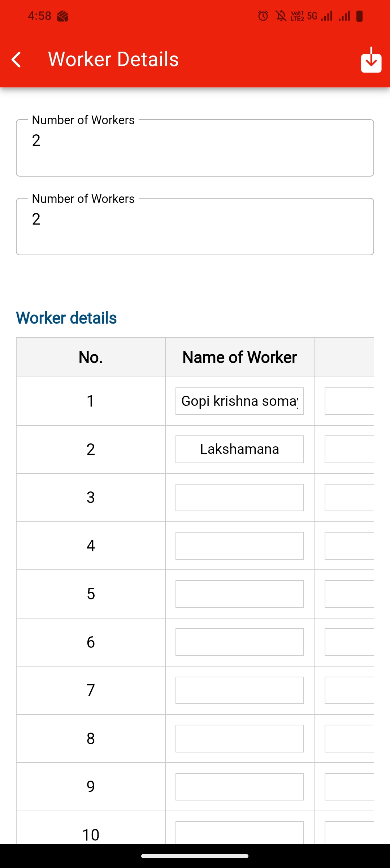Tap the 5G signal indicator
The height and width of the screenshot is (868, 390).
pyautogui.click(x=312, y=16)
